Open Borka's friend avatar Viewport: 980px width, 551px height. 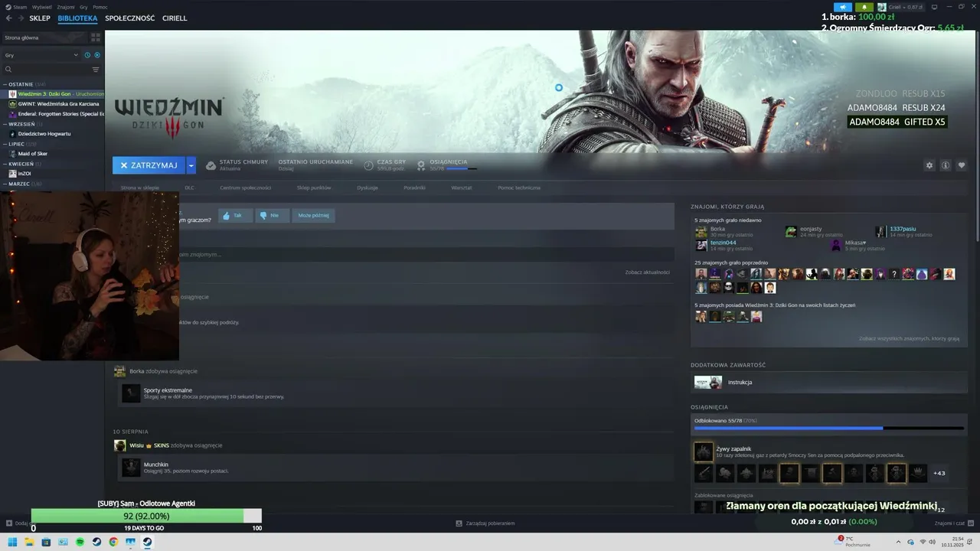701,232
